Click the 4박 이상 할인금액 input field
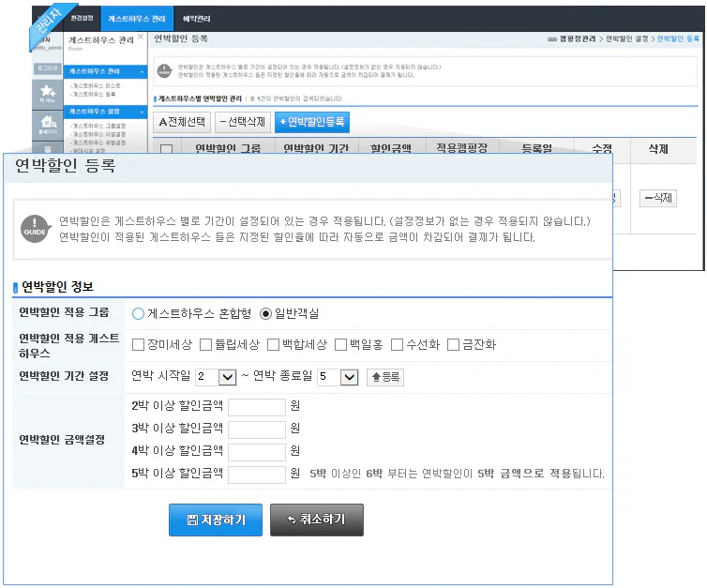The width and height of the screenshot is (707, 588). [x=257, y=452]
